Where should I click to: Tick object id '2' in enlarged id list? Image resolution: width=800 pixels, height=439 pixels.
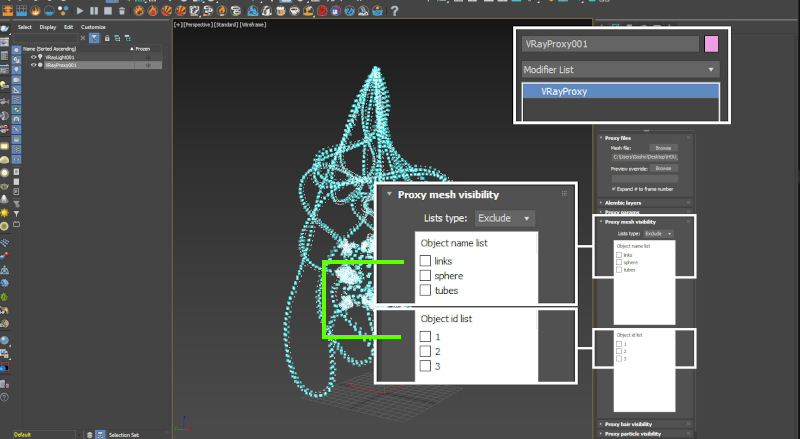(x=426, y=351)
